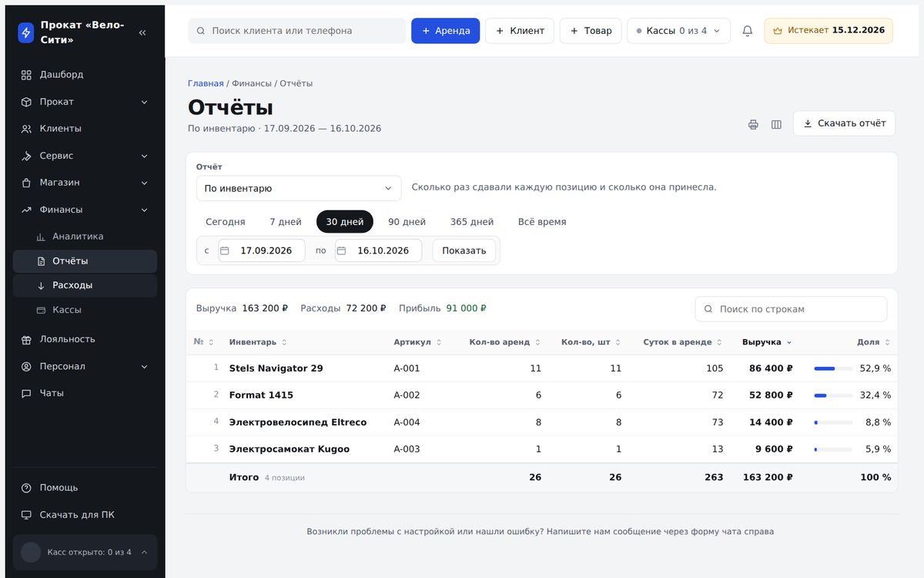
Task: Sort the table by № column
Action: click(x=203, y=342)
